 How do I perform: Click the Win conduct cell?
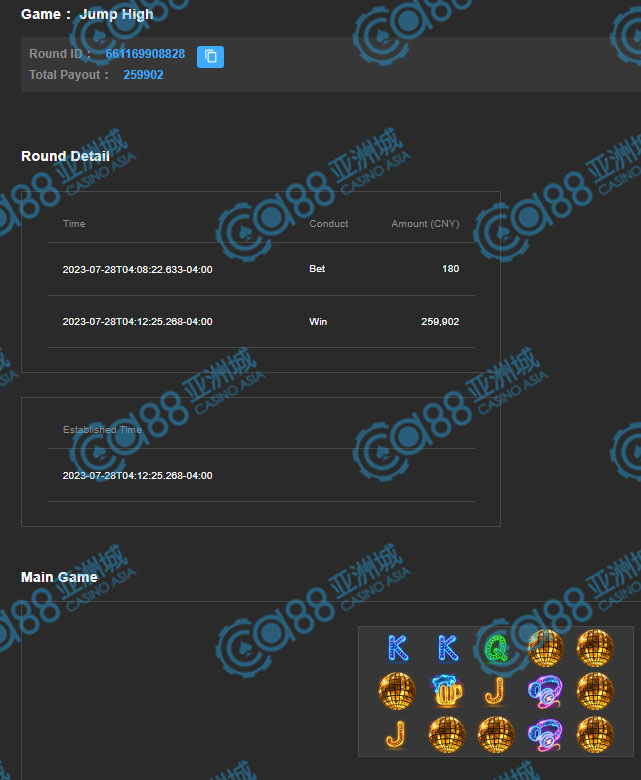tap(318, 322)
